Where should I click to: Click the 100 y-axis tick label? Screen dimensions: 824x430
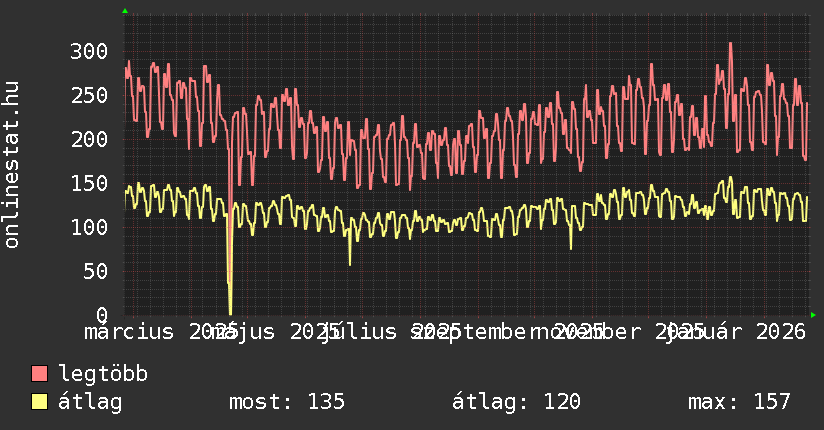coord(90,227)
